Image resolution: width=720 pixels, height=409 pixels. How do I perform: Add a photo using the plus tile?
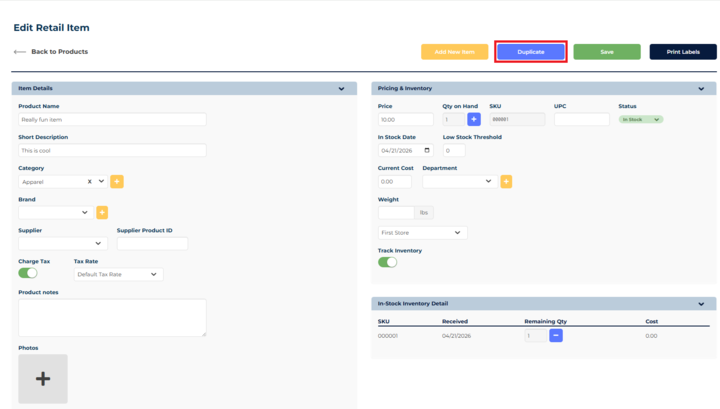click(43, 378)
